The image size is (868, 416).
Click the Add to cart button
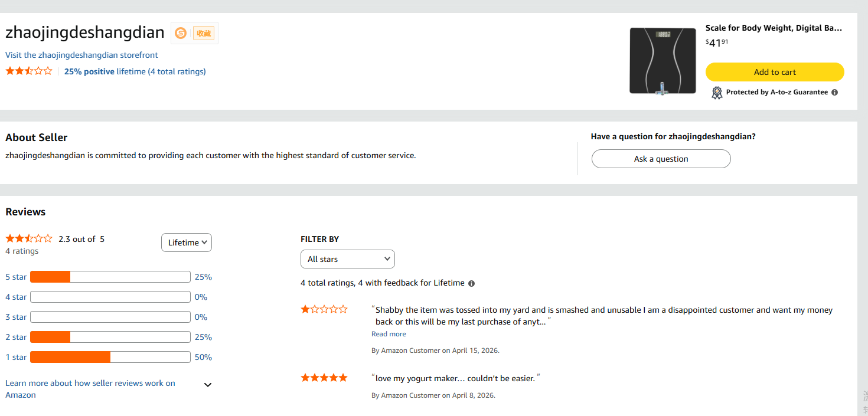pos(775,72)
